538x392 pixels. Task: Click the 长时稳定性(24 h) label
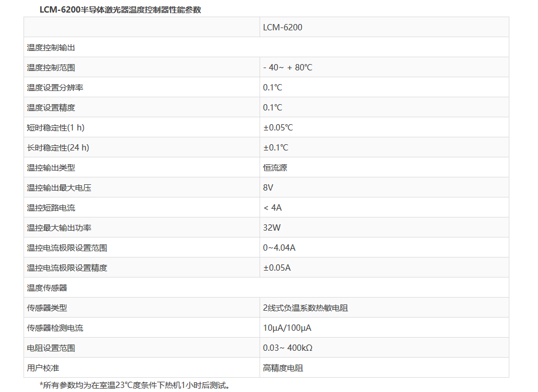click(x=58, y=148)
